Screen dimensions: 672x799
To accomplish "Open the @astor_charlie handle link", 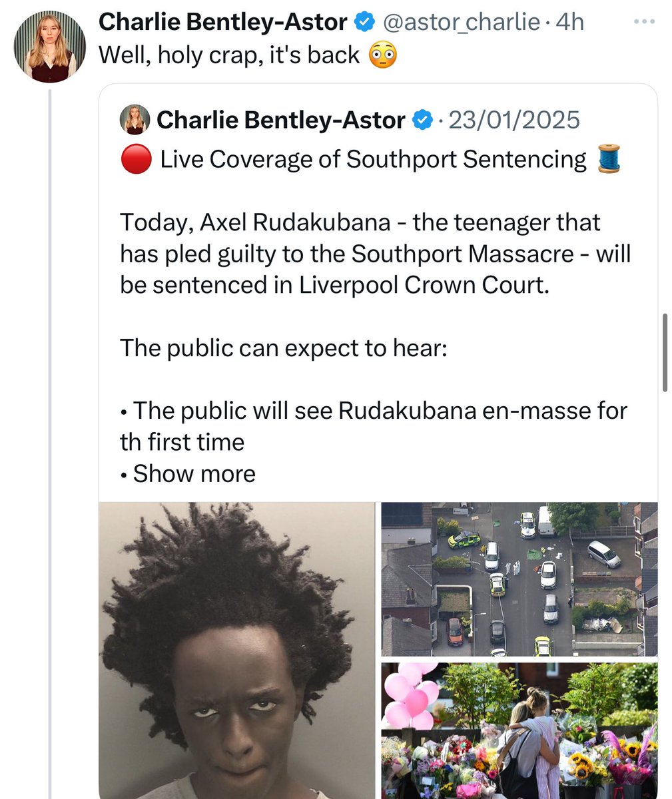I will (x=461, y=22).
